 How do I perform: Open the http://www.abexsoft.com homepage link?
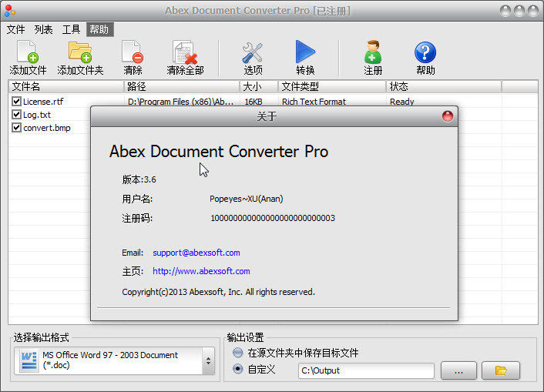point(201,271)
